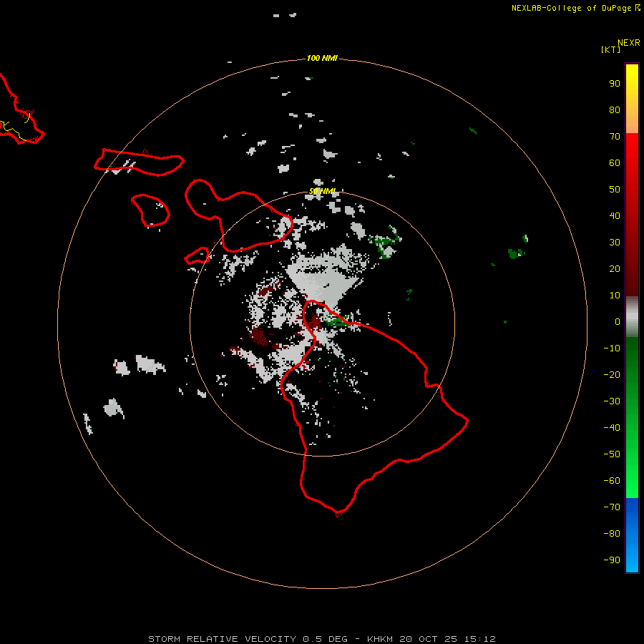Viewport: 644px width, 644px height.
Task: Click the -20 value on the color scale
Action: [612, 374]
